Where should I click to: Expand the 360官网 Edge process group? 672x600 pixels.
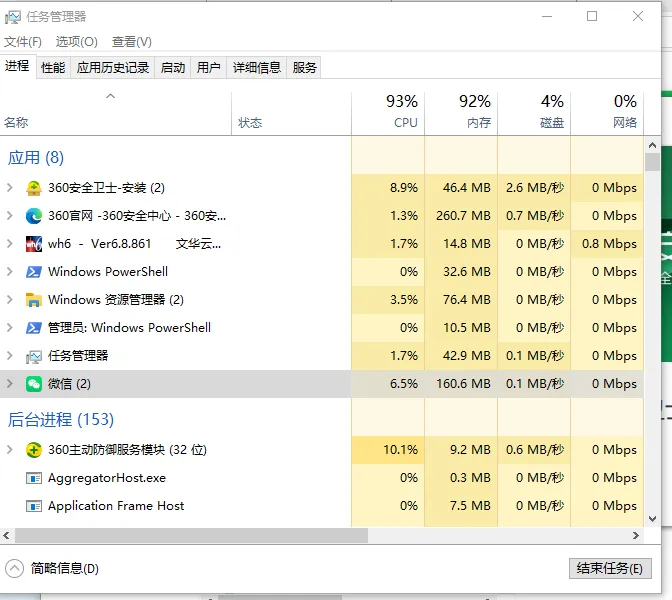(x=9, y=215)
